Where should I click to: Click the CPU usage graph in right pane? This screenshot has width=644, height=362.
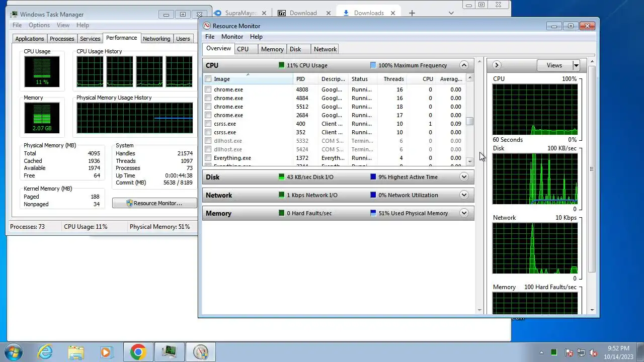pyautogui.click(x=535, y=109)
